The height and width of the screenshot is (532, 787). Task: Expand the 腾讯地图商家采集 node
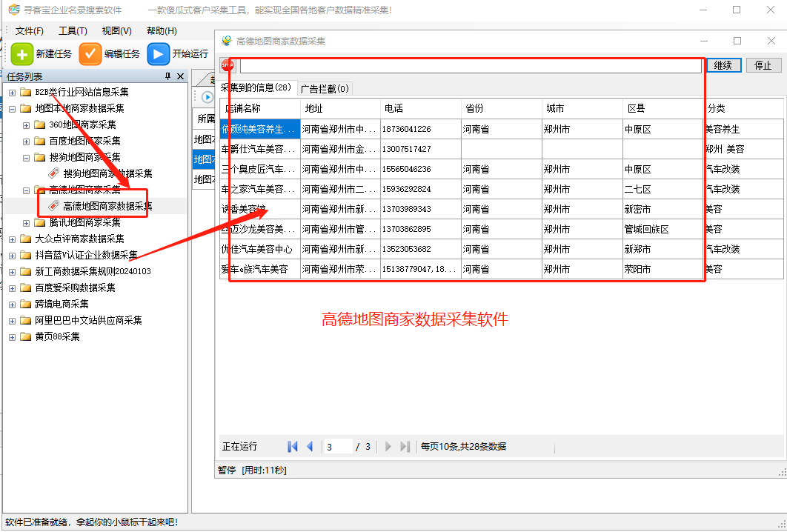(27, 223)
